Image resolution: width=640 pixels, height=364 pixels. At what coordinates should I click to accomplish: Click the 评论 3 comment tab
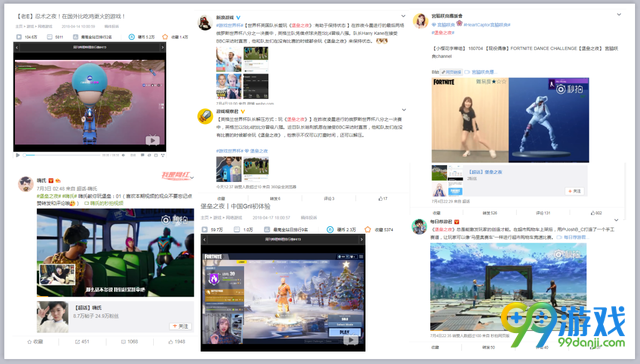click(x=329, y=199)
